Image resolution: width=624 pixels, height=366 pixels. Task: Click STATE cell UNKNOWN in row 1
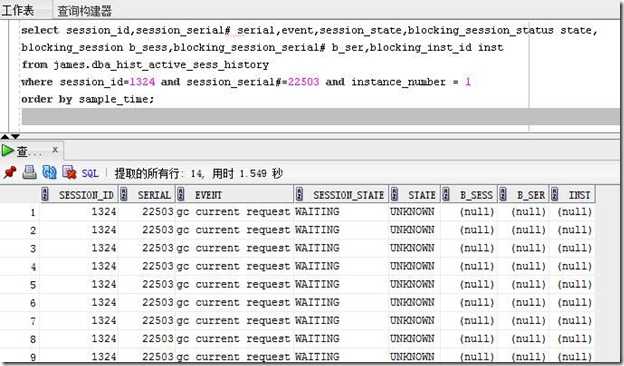tap(415, 212)
